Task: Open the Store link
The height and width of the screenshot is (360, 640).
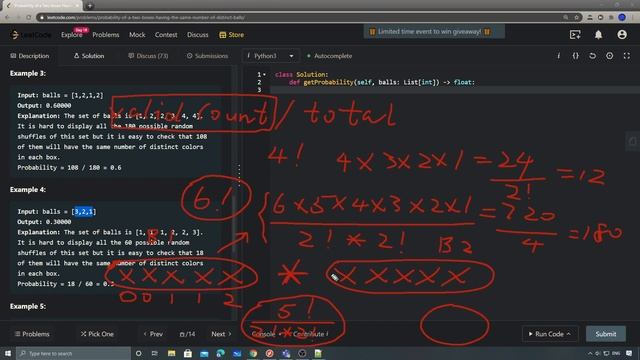Action: (231, 35)
